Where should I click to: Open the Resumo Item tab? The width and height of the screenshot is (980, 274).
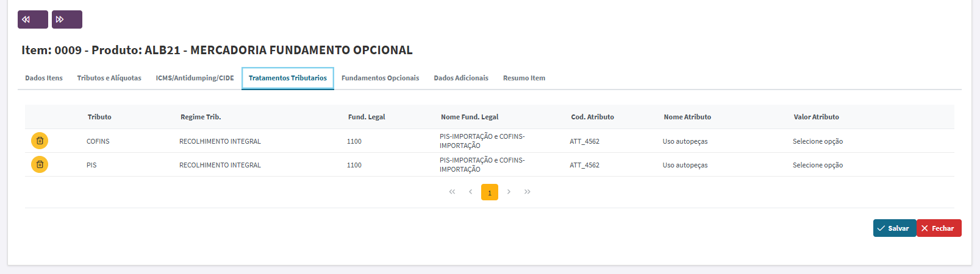point(524,78)
